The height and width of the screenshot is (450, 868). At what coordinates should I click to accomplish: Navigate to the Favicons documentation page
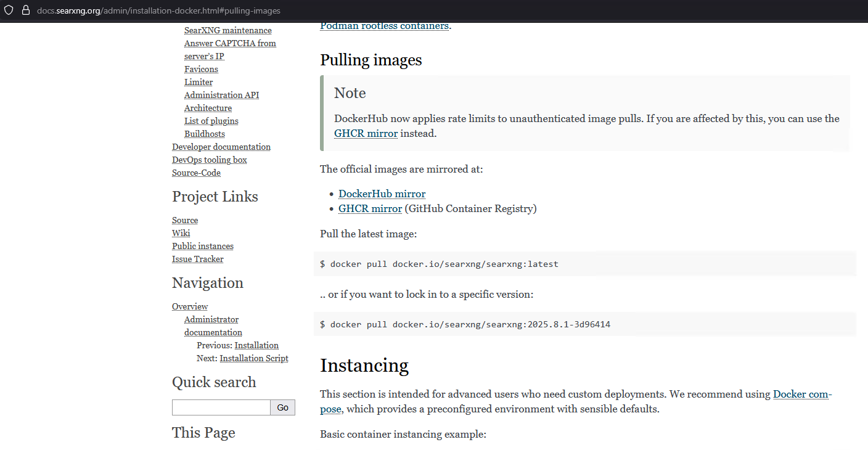click(201, 69)
